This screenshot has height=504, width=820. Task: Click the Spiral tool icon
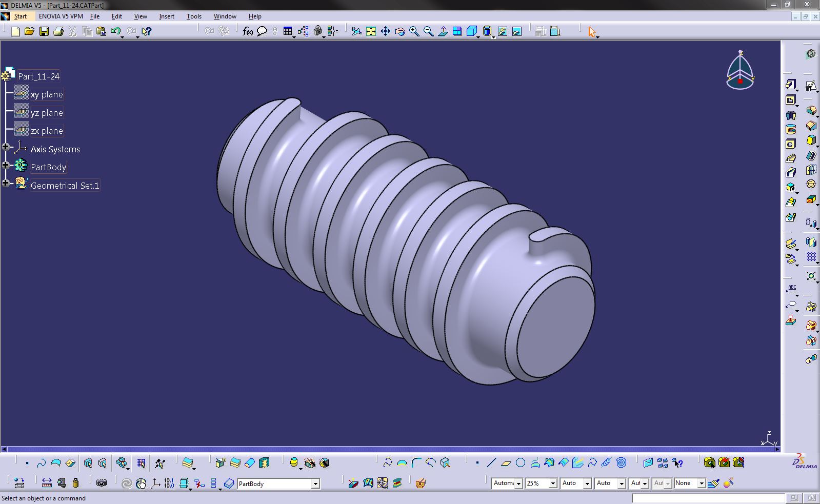(621, 463)
